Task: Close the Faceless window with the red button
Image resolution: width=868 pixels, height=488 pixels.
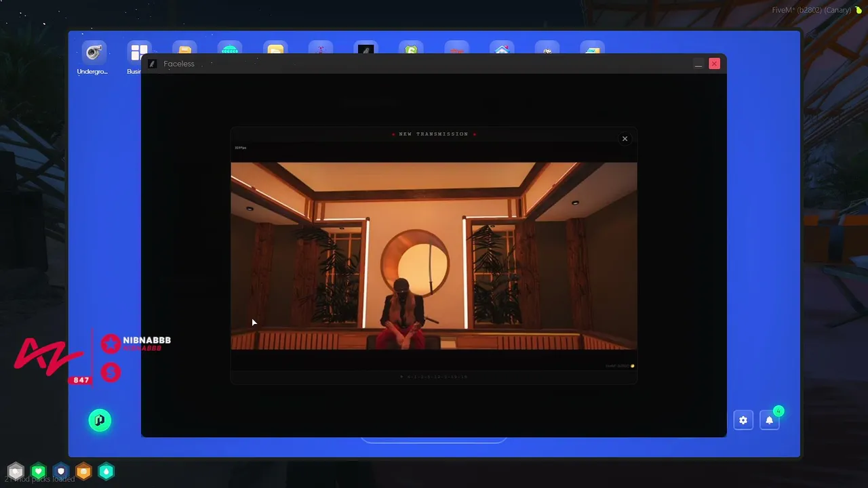Action: 714,63
